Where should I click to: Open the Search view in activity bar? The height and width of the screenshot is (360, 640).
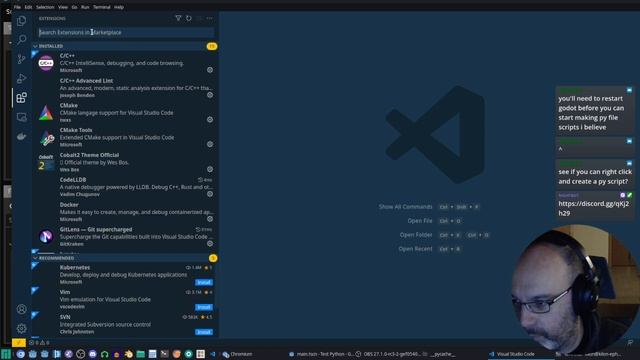[x=22, y=40]
